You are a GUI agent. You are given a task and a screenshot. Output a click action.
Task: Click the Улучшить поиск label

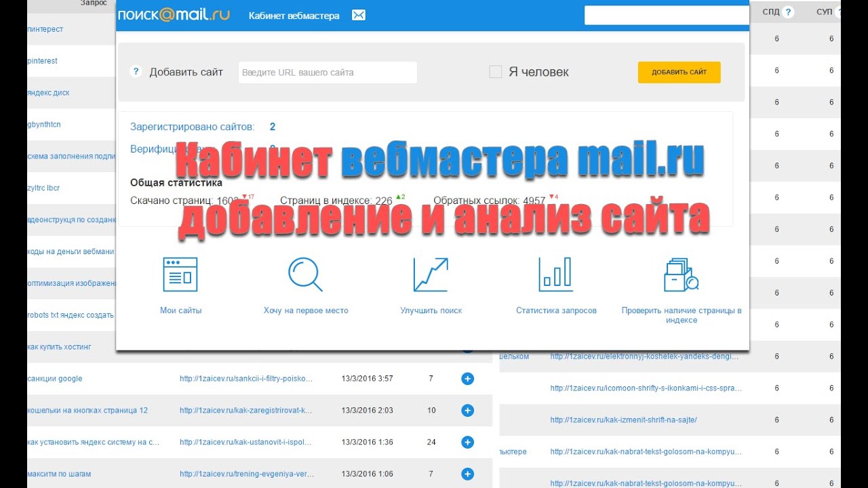pos(431,310)
